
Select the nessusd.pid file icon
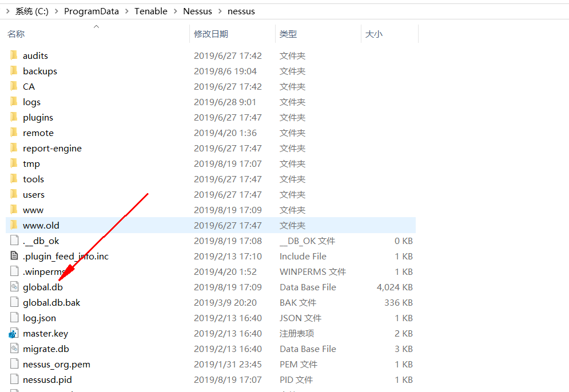14,379
